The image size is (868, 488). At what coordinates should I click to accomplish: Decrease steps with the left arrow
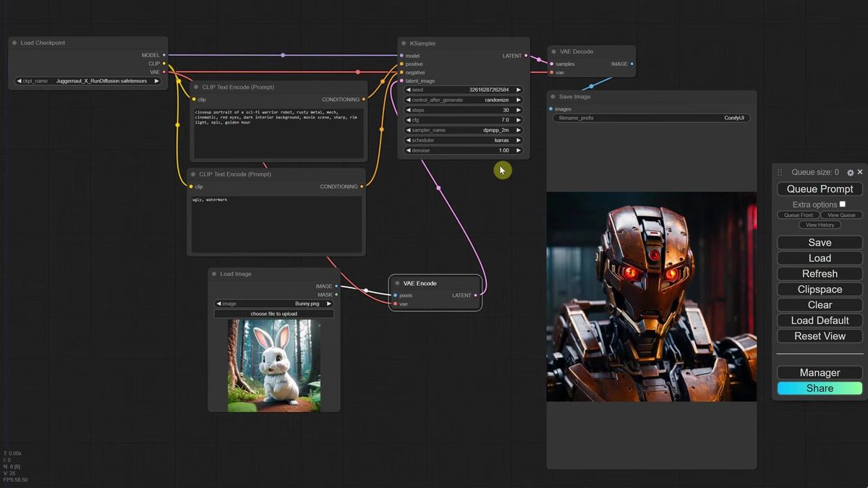coord(409,110)
